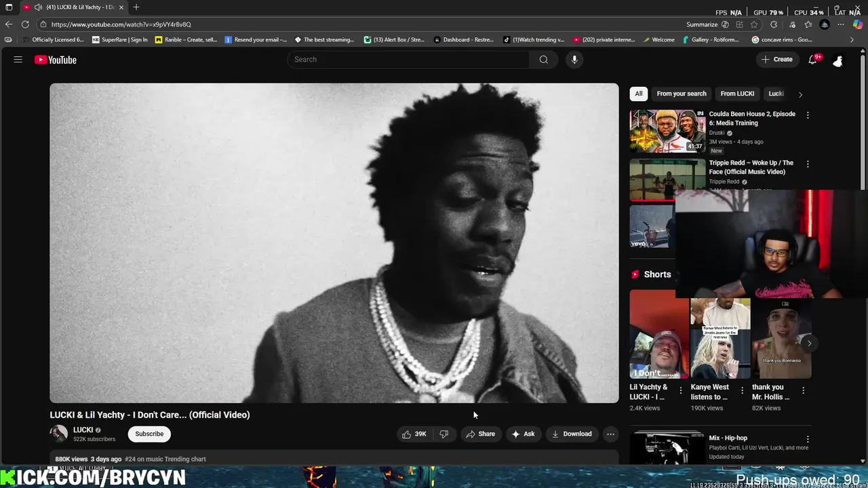Open options menu for Mix - Hip-hop
The height and width of the screenshot is (488, 868).
pos(808,439)
